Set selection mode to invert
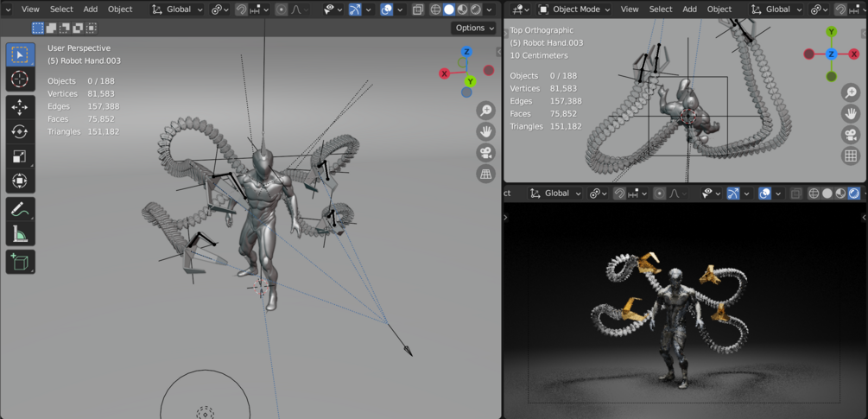This screenshot has height=419, width=868. pyautogui.click(x=78, y=29)
